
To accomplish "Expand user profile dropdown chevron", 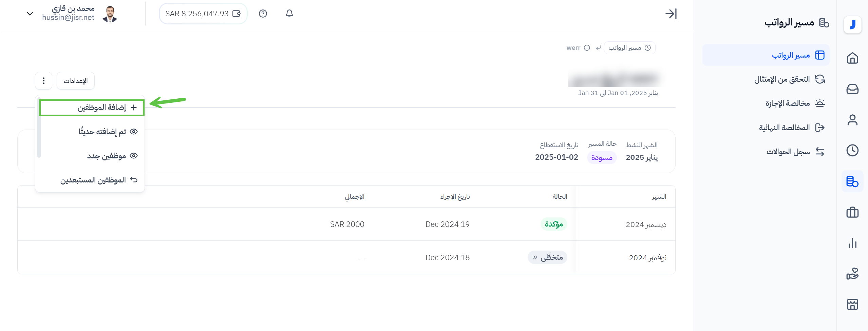I will [30, 14].
